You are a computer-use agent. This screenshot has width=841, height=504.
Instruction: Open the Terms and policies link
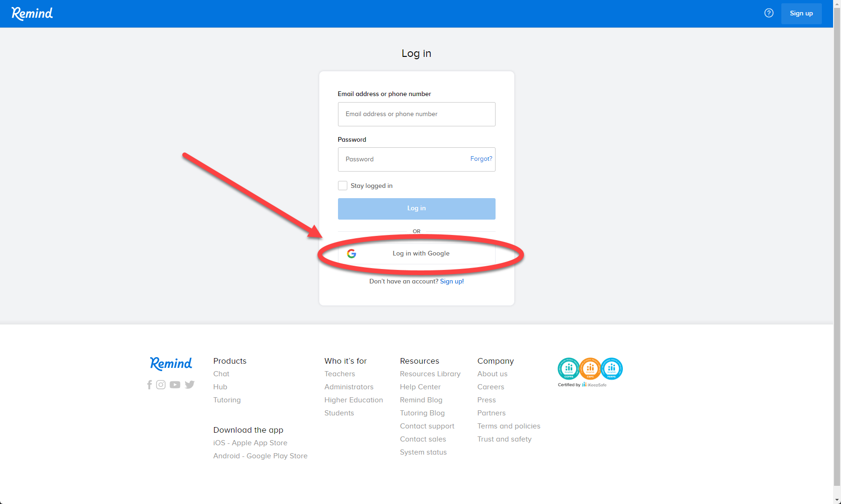coord(509,426)
